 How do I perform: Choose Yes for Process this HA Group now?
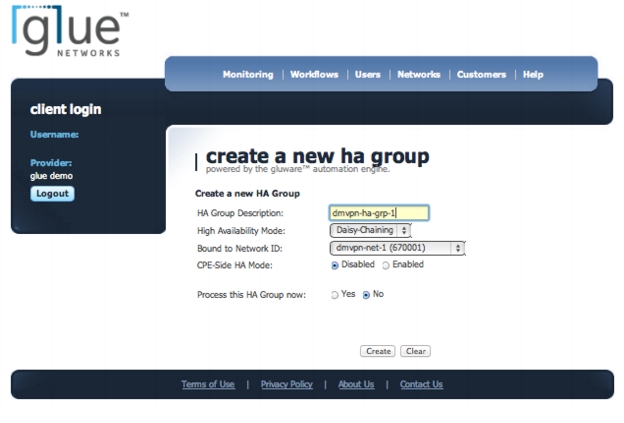point(335,295)
